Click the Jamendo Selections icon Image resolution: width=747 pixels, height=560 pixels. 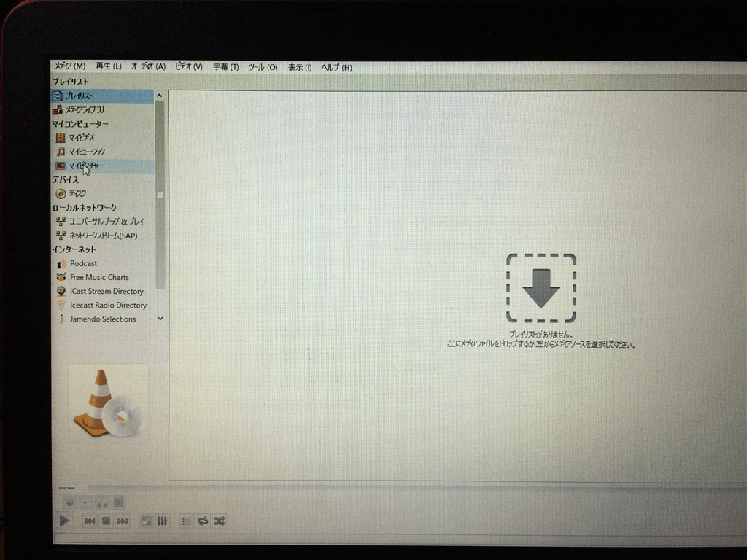tap(61, 319)
